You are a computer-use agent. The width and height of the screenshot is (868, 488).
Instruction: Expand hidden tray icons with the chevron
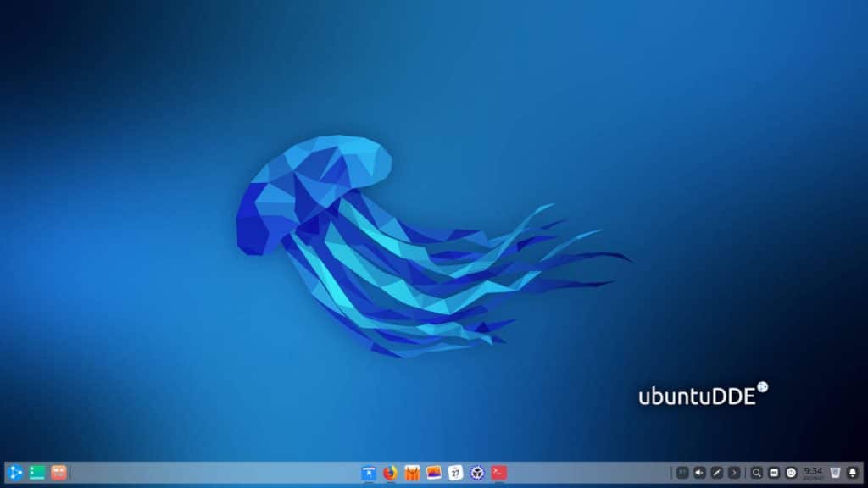734,472
